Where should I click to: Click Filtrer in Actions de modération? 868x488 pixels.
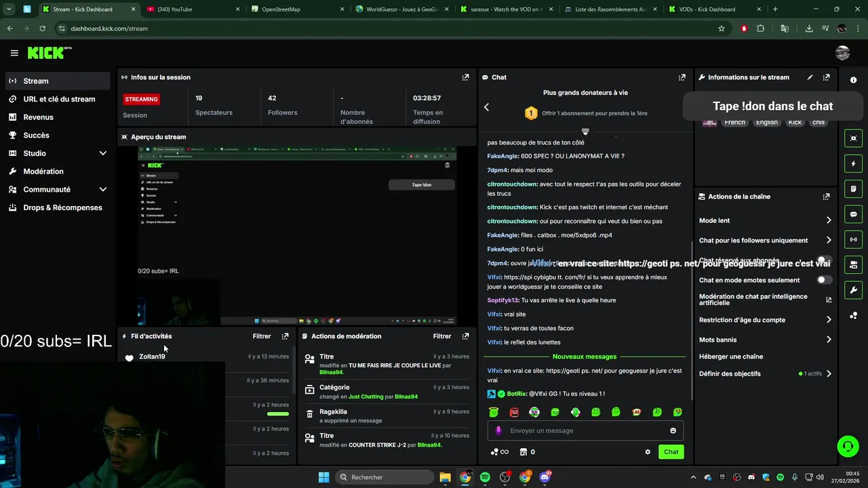[x=442, y=336]
